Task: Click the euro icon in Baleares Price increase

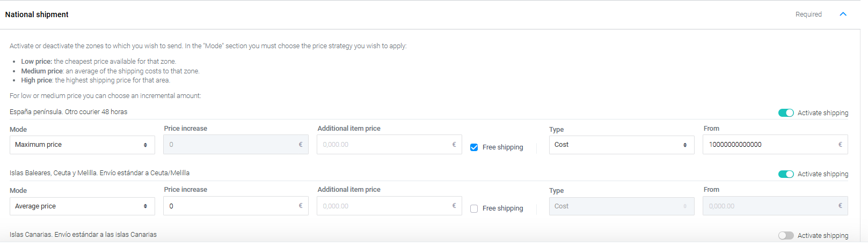Action: pyautogui.click(x=301, y=206)
